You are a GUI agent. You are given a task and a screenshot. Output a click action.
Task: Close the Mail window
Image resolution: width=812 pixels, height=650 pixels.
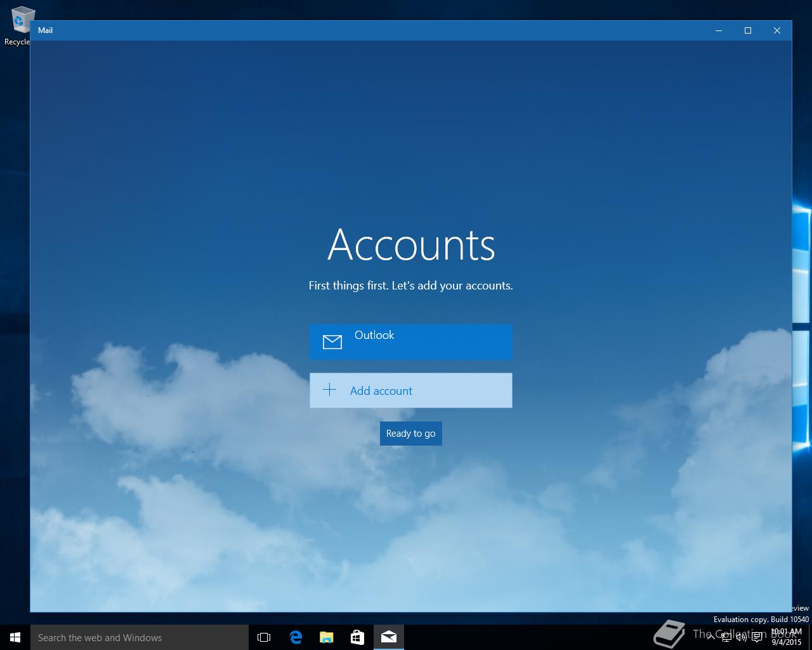(x=777, y=30)
